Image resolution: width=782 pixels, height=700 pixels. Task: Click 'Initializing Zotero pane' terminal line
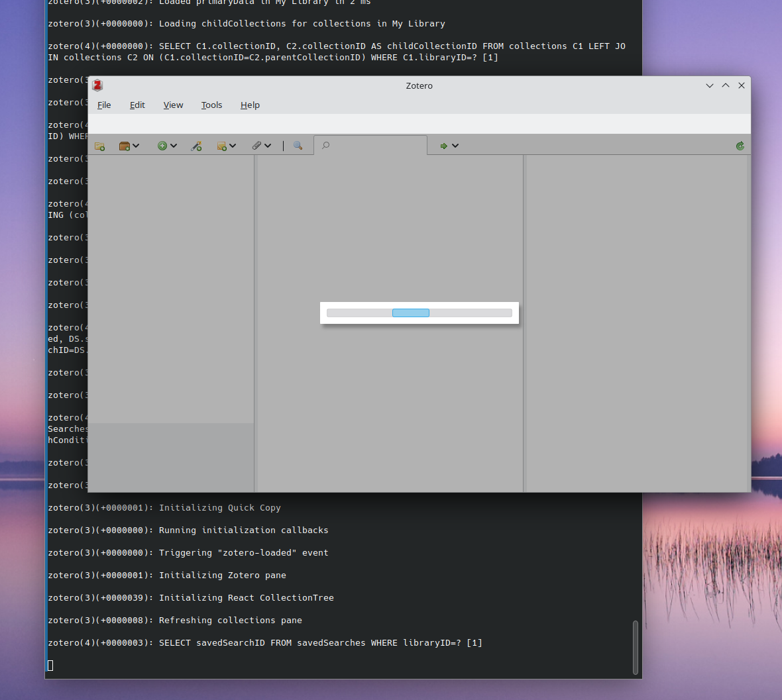[223, 575]
